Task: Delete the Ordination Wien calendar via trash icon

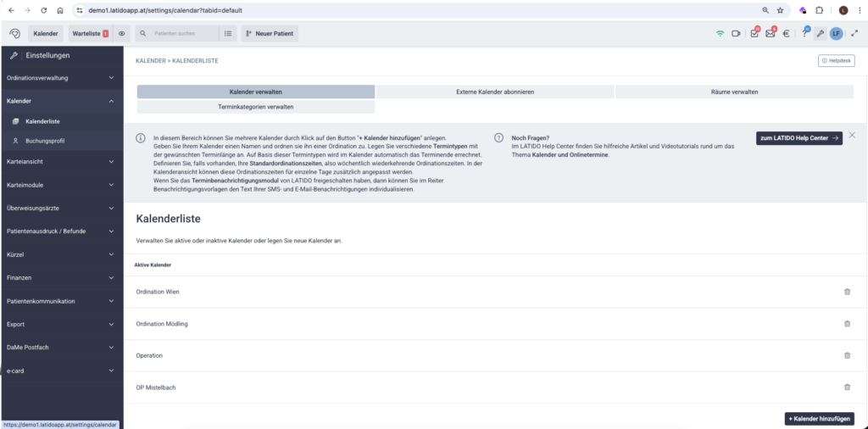Action: pos(846,292)
